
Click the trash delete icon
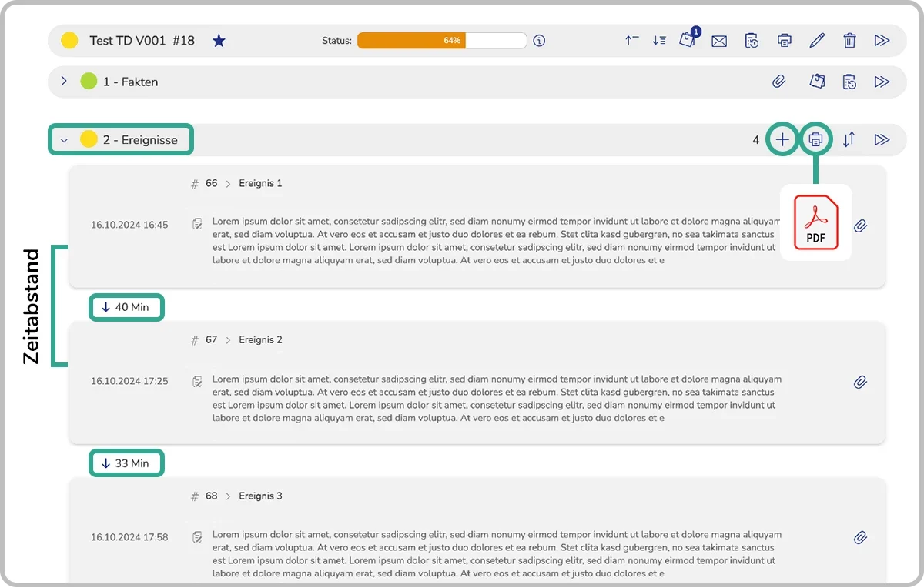pyautogui.click(x=849, y=41)
